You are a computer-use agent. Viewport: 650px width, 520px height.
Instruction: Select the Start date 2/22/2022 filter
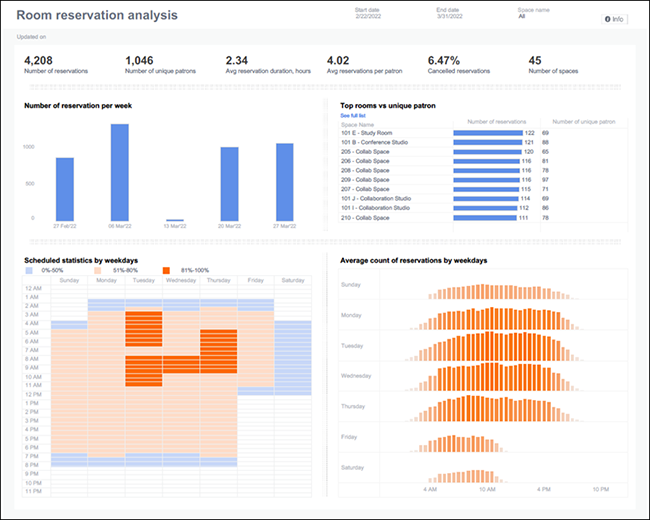pos(368,13)
